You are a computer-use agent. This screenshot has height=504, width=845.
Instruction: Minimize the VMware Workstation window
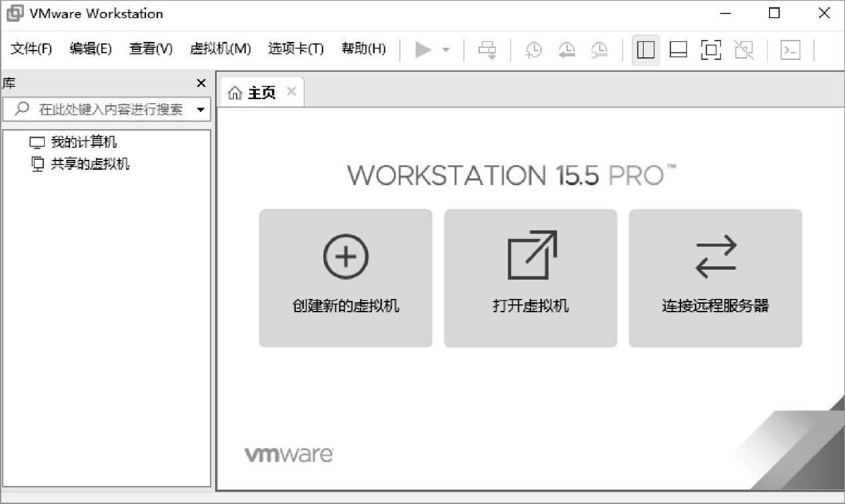click(x=725, y=13)
